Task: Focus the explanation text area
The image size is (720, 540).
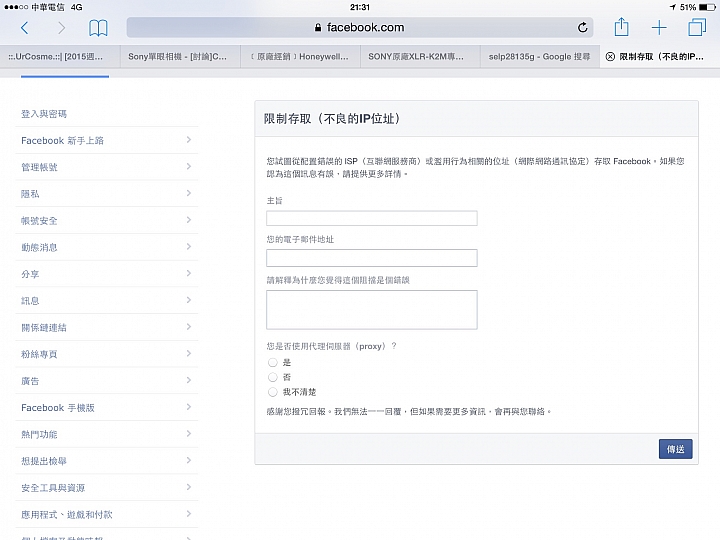Action: tap(372, 310)
